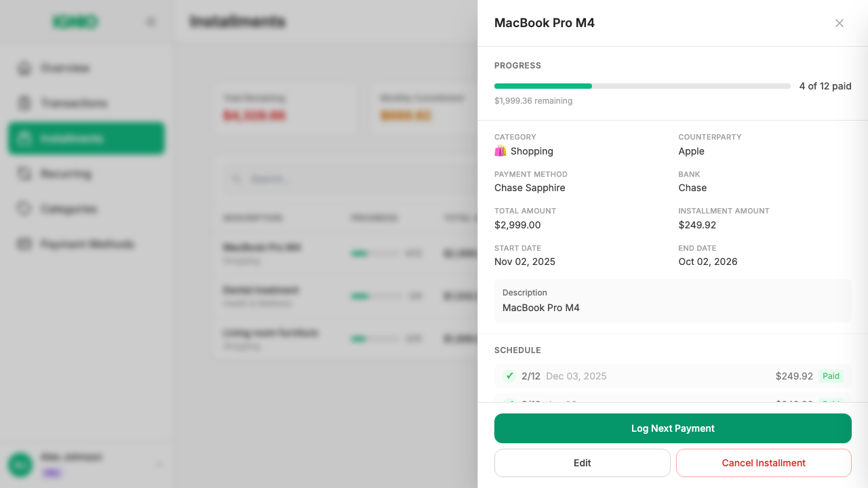Viewport: 868px width, 488px height.
Task: Click the Payment Methods sidebar icon
Action: coord(24,245)
